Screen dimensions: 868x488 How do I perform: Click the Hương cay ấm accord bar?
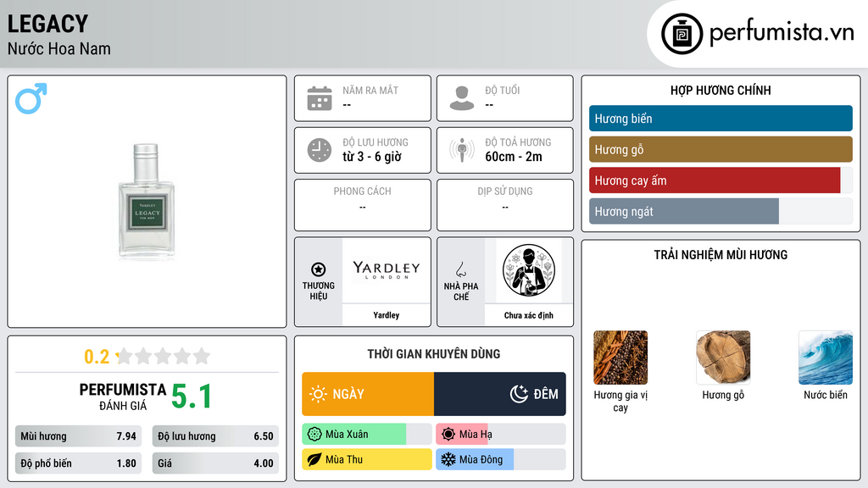[721, 180]
